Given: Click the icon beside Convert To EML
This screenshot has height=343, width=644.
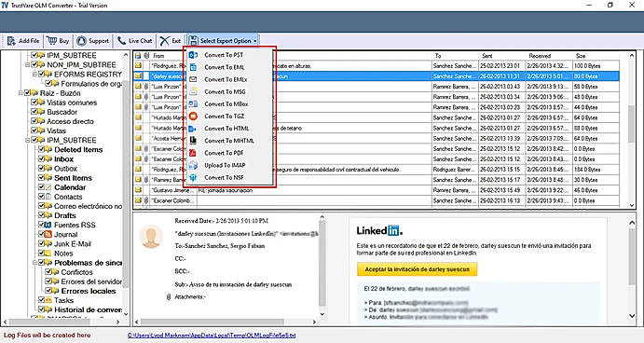Looking at the screenshot, I should [193, 67].
